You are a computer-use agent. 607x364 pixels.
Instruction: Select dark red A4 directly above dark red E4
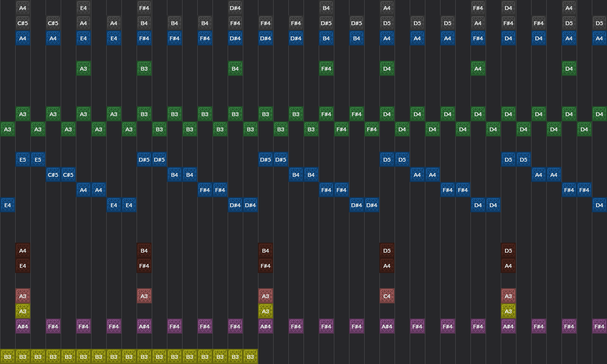tap(23, 250)
